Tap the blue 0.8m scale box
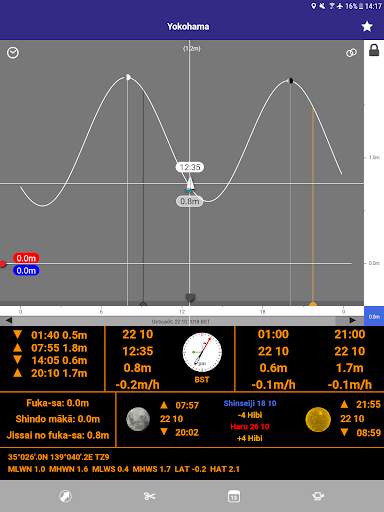 click(374, 316)
